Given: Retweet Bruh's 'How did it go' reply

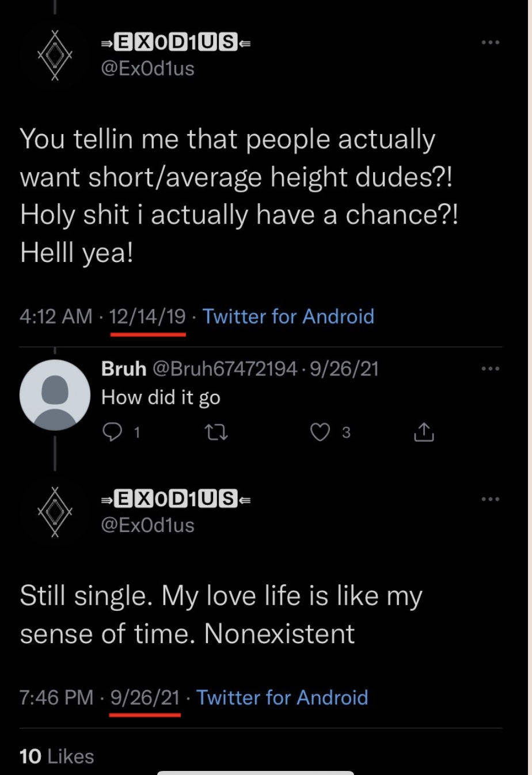Looking at the screenshot, I should click(217, 432).
